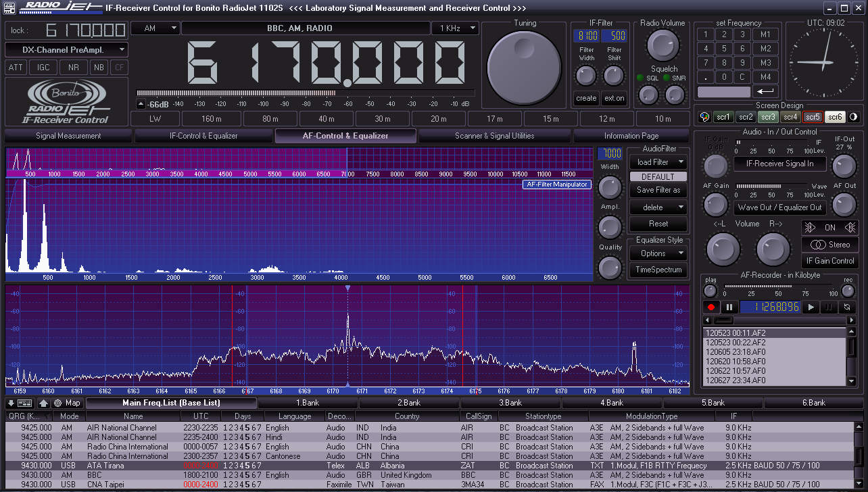Click the up-arrow icon next to Map
868x492 pixels.
(43, 403)
